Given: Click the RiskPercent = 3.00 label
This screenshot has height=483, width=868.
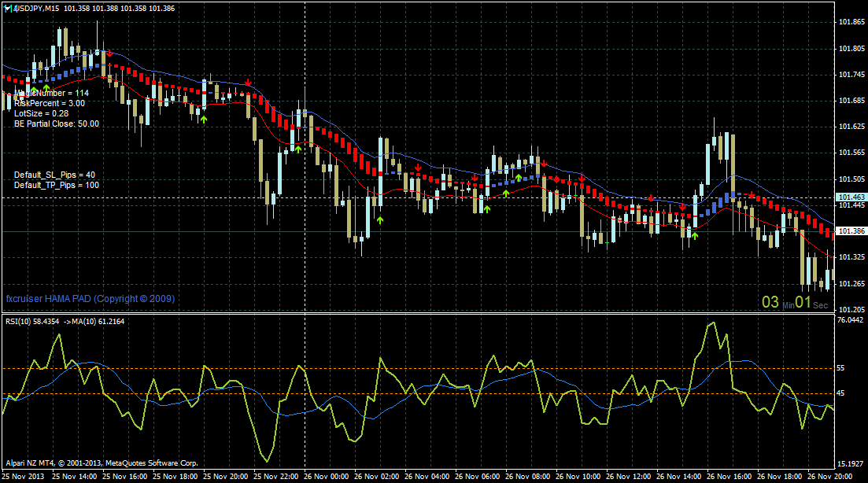Looking at the screenshot, I should [50, 104].
